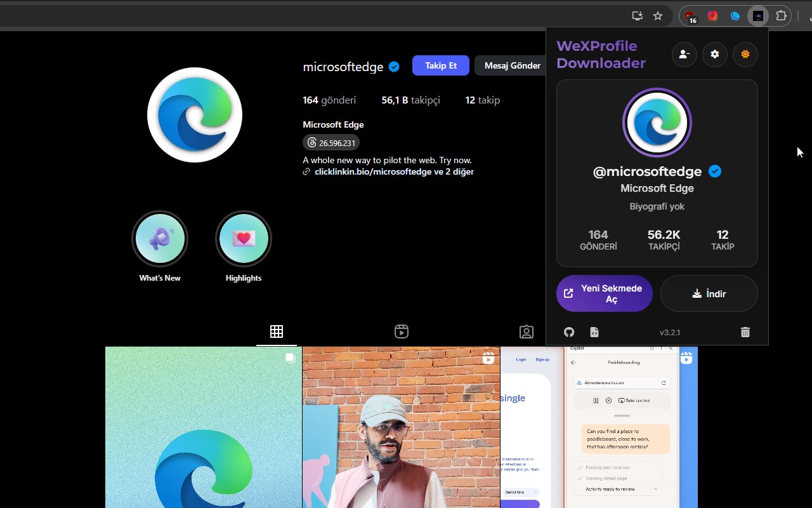Open Threads badge 26.596.231
812x508 pixels.
coord(331,143)
